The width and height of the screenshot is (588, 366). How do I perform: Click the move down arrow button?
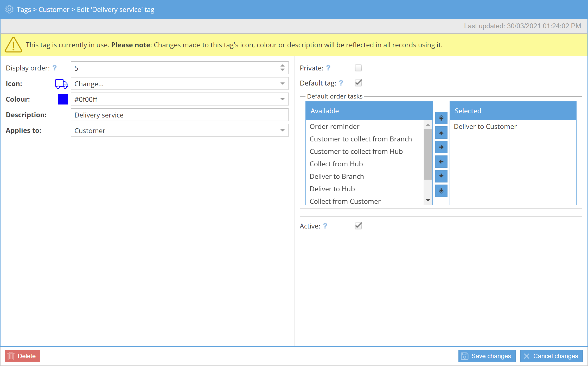(441, 176)
